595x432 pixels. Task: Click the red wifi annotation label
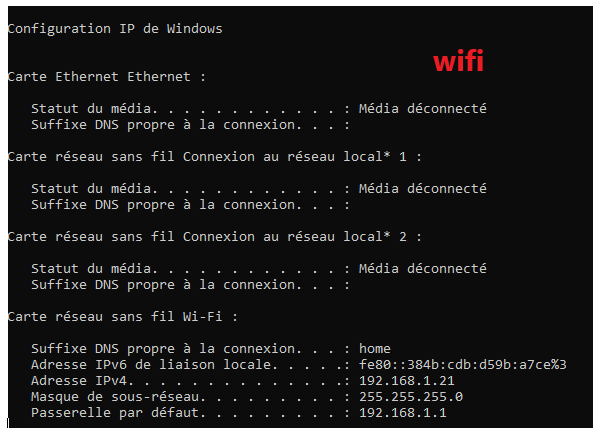tap(458, 61)
